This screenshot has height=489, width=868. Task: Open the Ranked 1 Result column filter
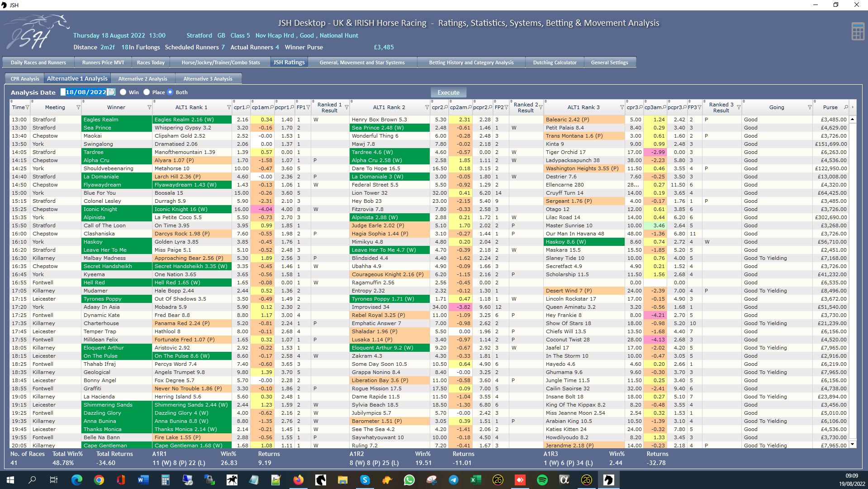[x=346, y=107]
